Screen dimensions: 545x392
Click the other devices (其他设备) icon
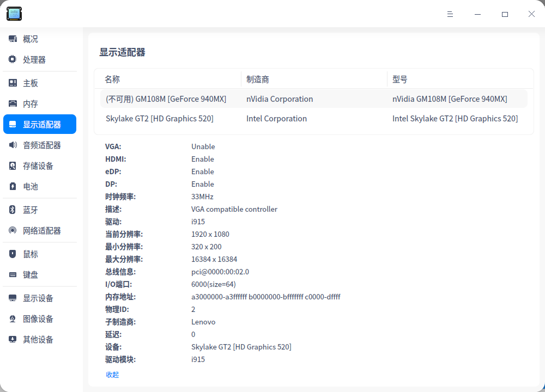(13, 339)
